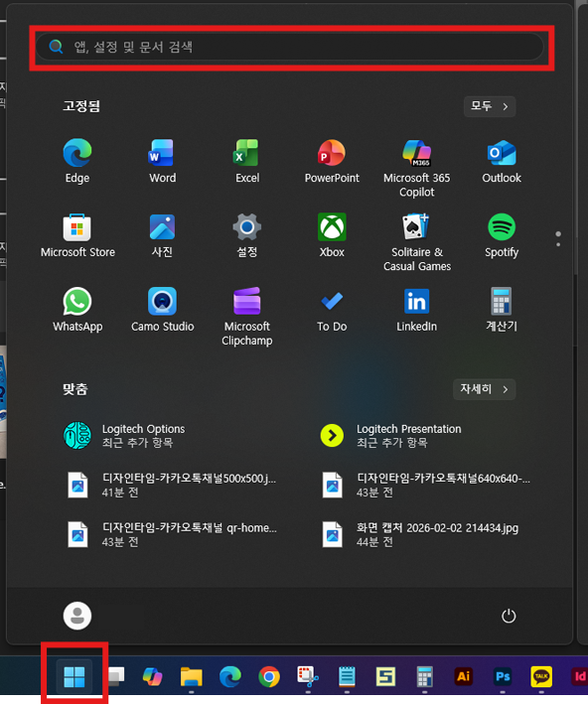The height and width of the screenshot is (704, 588).
Task: Open the Edge pinned app
Action: pyautogui.click(x=77, y=161)
